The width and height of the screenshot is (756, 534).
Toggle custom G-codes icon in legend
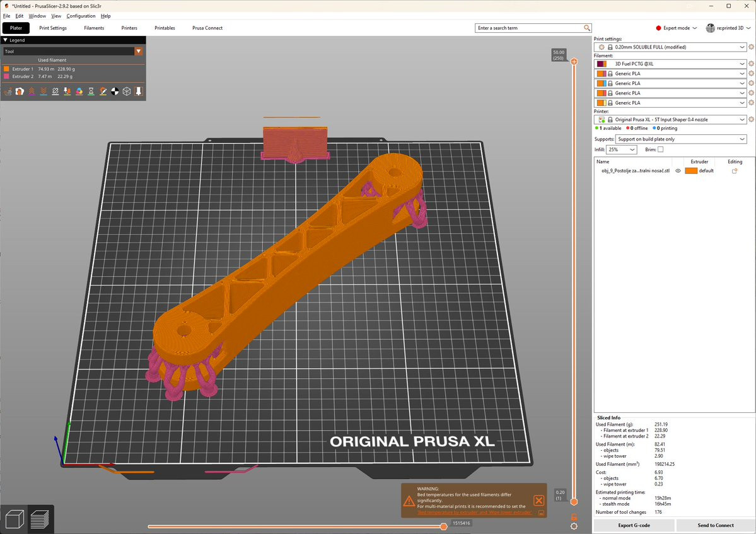pos(103,91)
